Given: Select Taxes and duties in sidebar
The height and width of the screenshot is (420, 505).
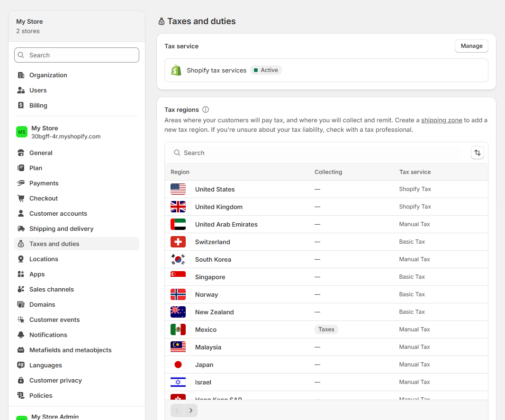Looking at the screenshot, I should tap(77, 244).
